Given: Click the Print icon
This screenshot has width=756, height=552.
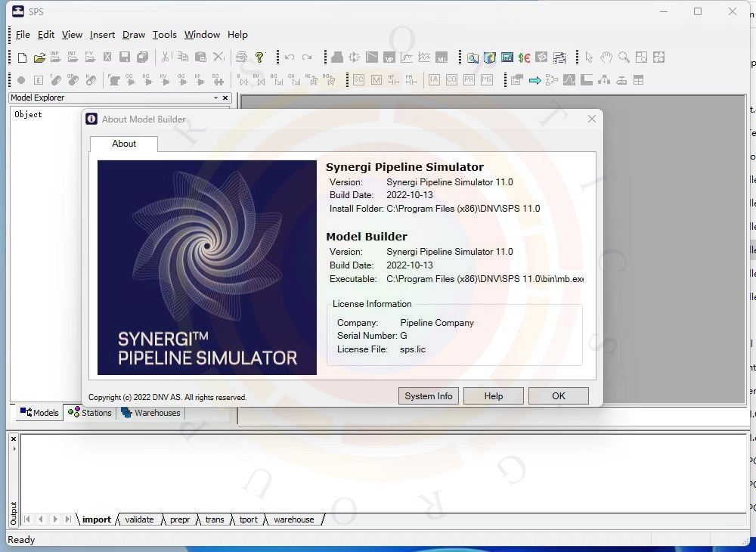Looking at the screenshot, I should click(242, 57).
